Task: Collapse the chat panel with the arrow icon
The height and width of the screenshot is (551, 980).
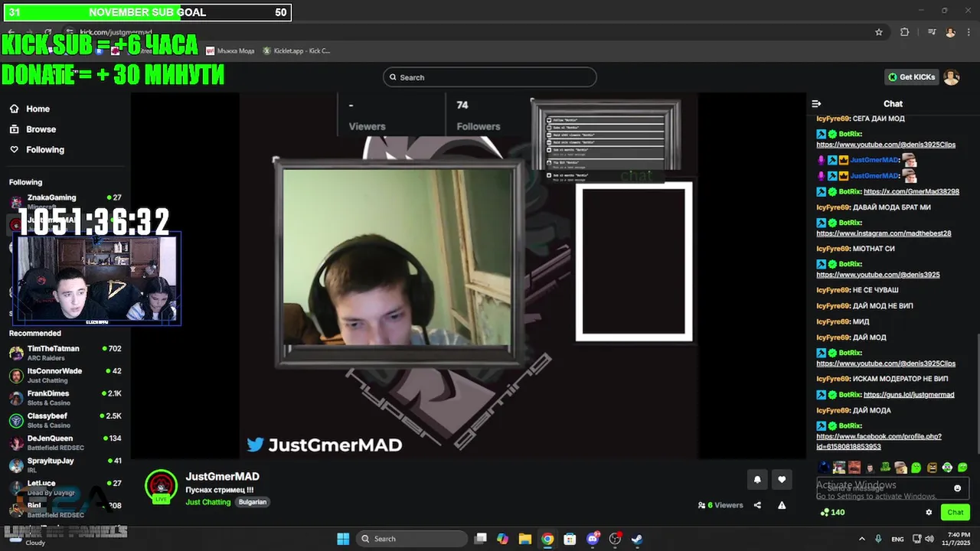Action: coord(816,103)
